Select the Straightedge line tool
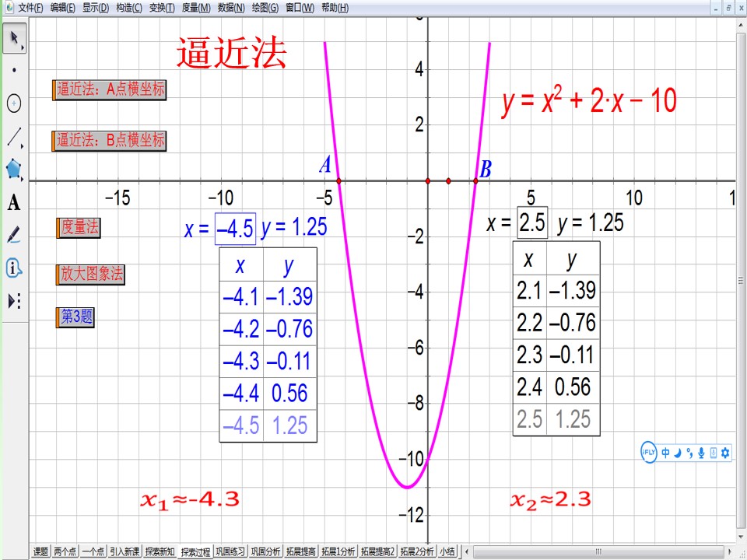 point(14,137)
